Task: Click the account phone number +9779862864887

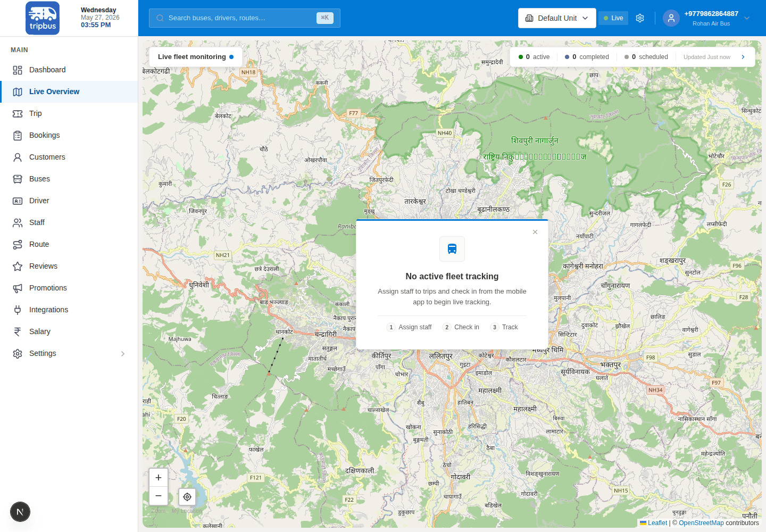Action: (x=711, y=14)
